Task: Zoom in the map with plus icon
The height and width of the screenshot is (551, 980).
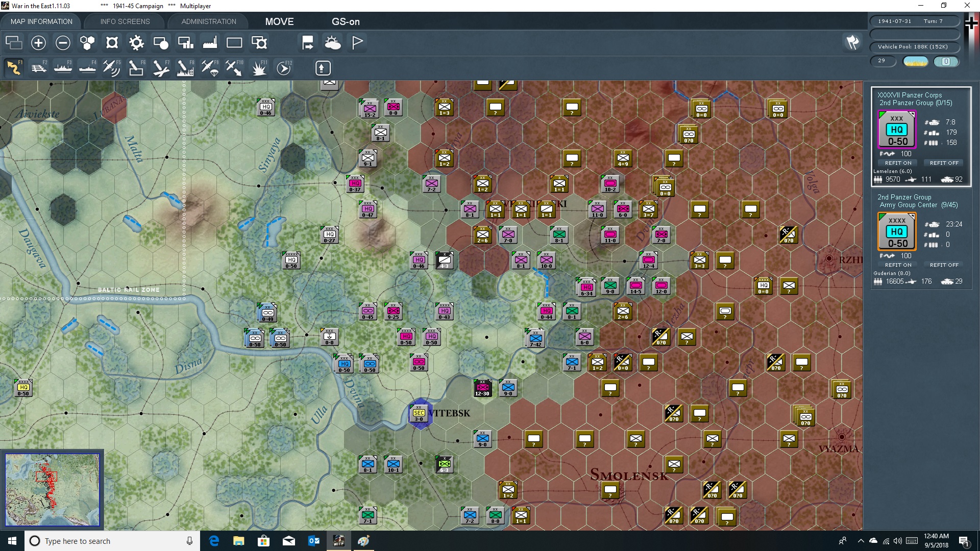Action: pos(38,42)
